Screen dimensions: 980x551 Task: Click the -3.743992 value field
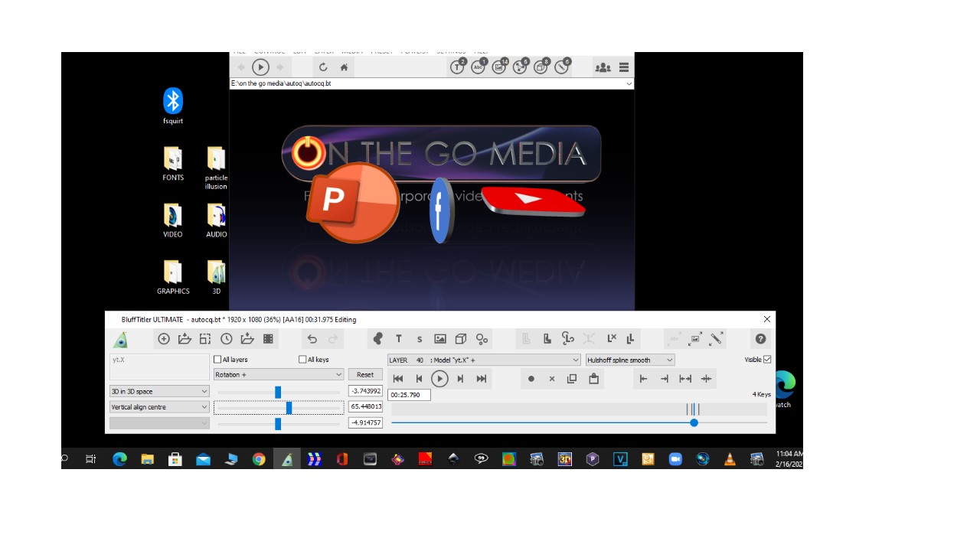(365, 391)
